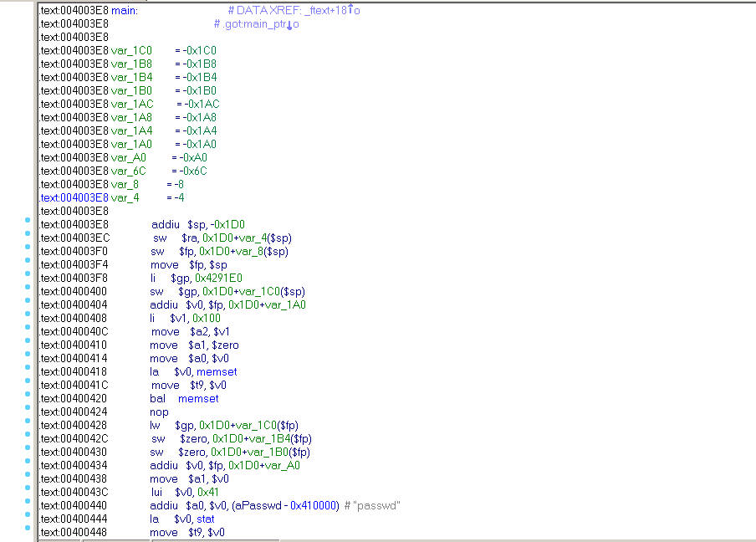Click the margin dot at address 004003F8
Image resolution: width=756 pixels, height=542 pixels.
tap(28, 278)
